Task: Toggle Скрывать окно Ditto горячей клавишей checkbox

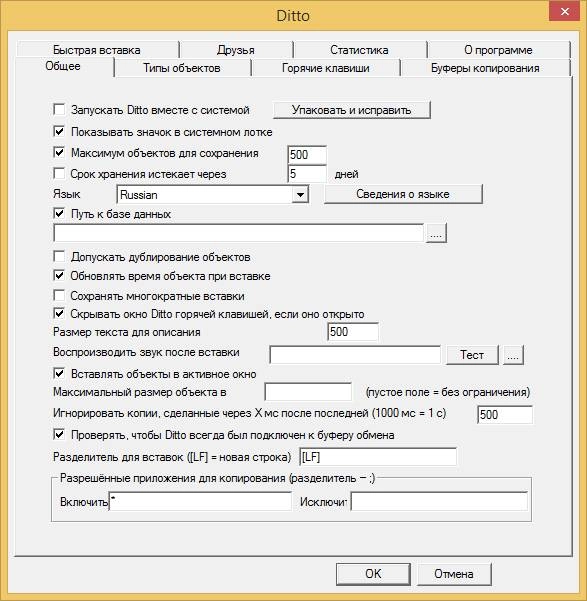Action: click(59, 314)
